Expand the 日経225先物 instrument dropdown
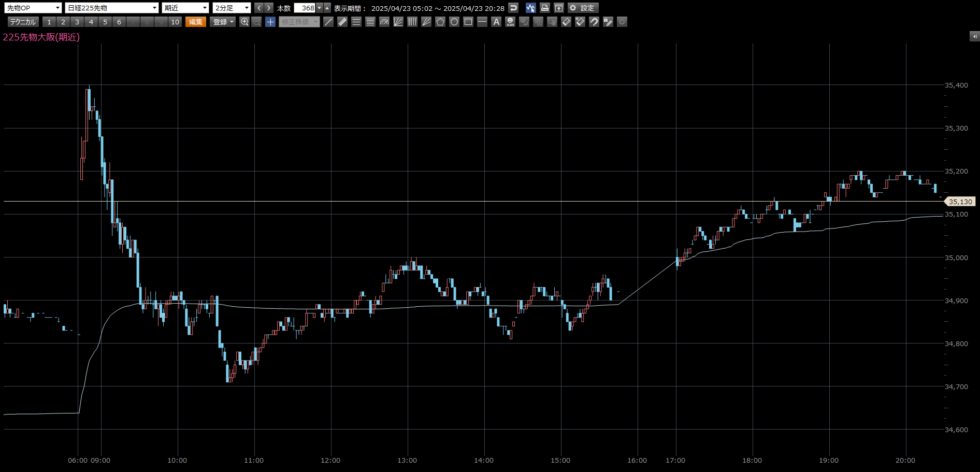 (112, 8)
